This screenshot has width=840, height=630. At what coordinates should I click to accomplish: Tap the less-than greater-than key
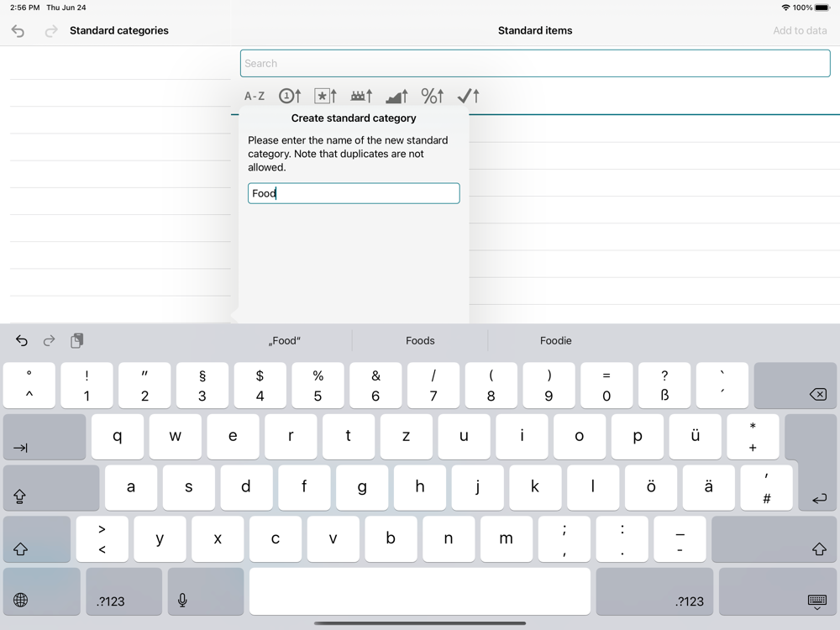coord(102,539)
